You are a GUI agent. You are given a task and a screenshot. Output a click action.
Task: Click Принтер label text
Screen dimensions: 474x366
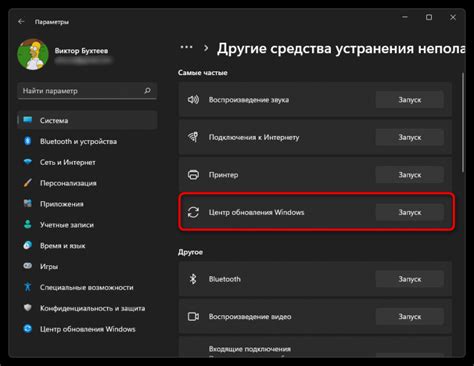(223, 175)
